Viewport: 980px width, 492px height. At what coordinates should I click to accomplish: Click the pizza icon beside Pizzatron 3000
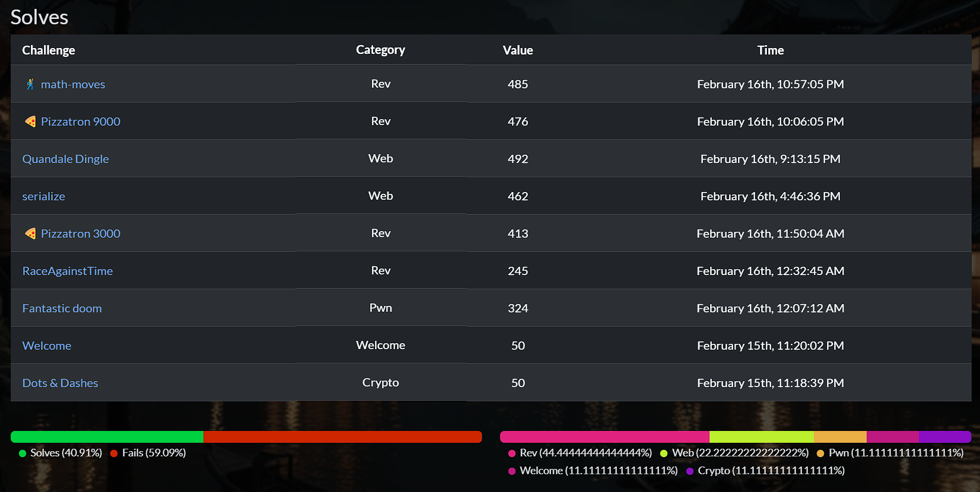coord(30,234)
